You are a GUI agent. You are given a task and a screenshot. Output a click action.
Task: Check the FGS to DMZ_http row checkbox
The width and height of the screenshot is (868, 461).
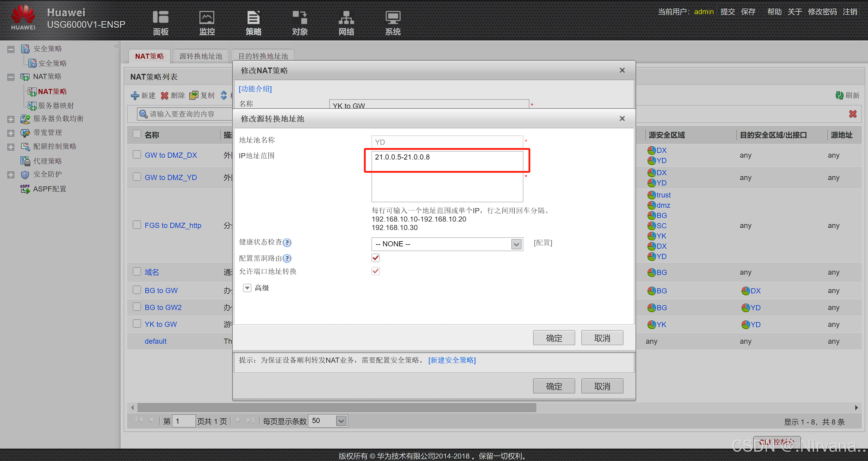pos(137,225)
